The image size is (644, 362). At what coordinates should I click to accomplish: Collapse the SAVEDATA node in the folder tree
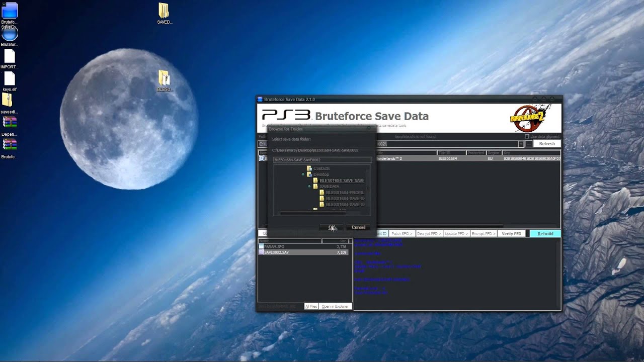pyautogui.click(x=309, y=187)
